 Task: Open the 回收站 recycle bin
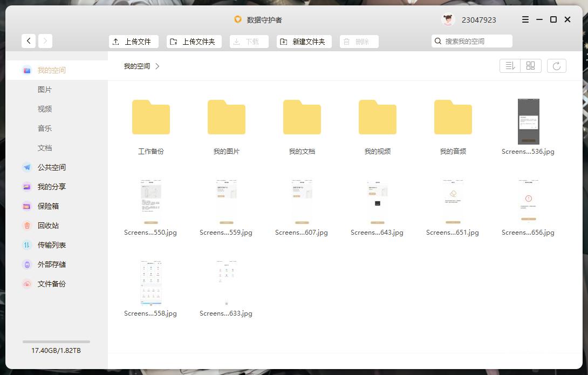click(x=52, y=225)
